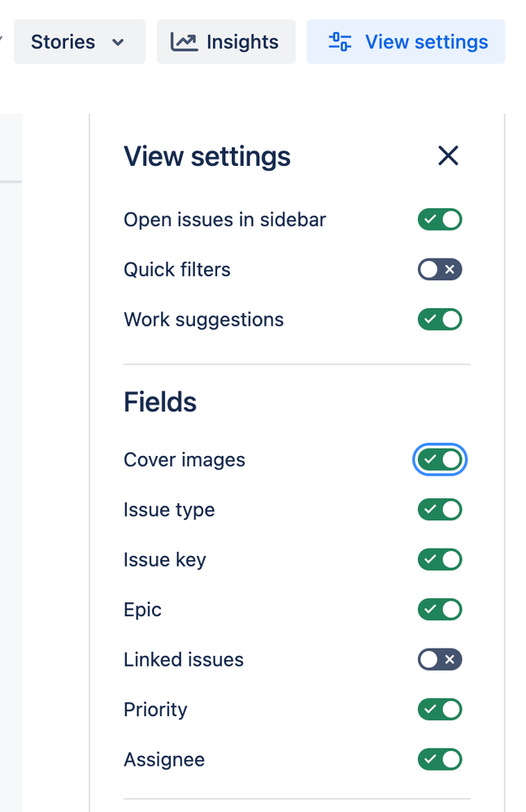526x812 pixels.
Task: Click the View settings button
Action: click(x=406, y=42)
